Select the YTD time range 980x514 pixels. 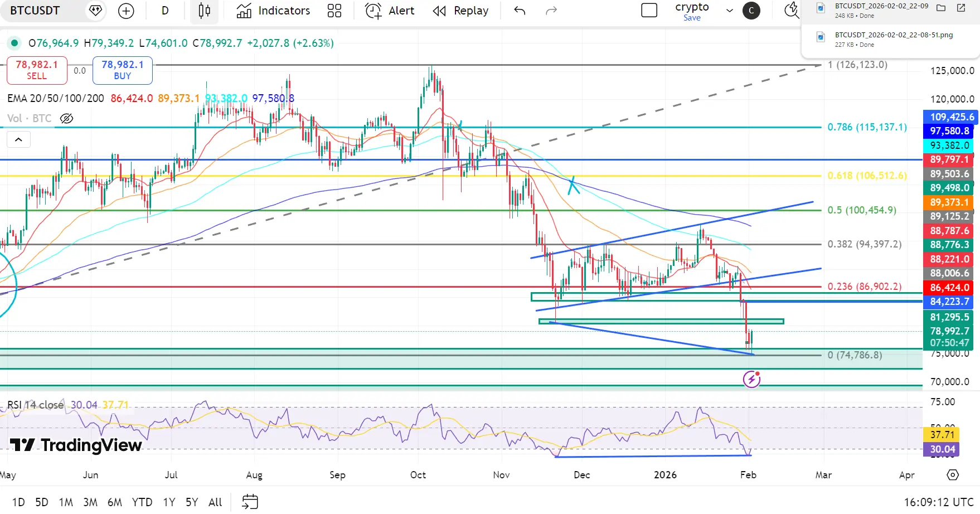(x=142, y=502)
